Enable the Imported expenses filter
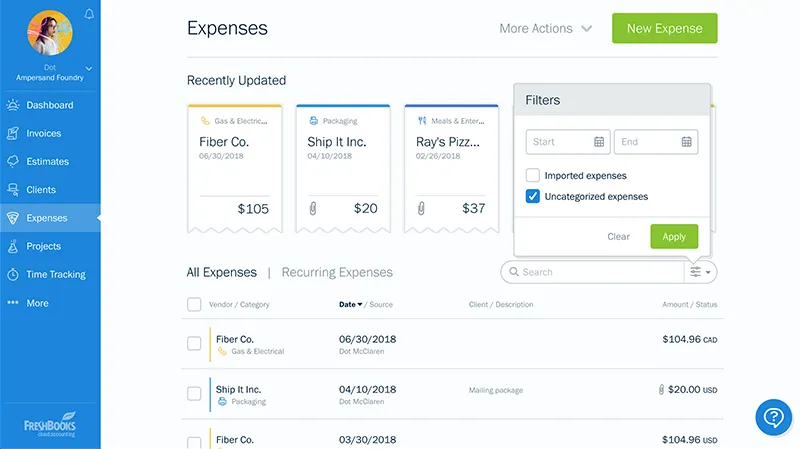 coord(533,176)
